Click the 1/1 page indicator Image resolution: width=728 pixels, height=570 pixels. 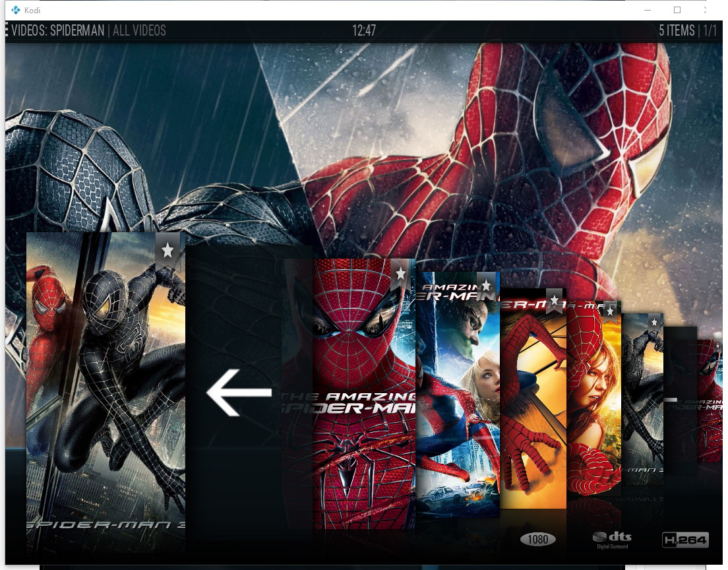710,30
